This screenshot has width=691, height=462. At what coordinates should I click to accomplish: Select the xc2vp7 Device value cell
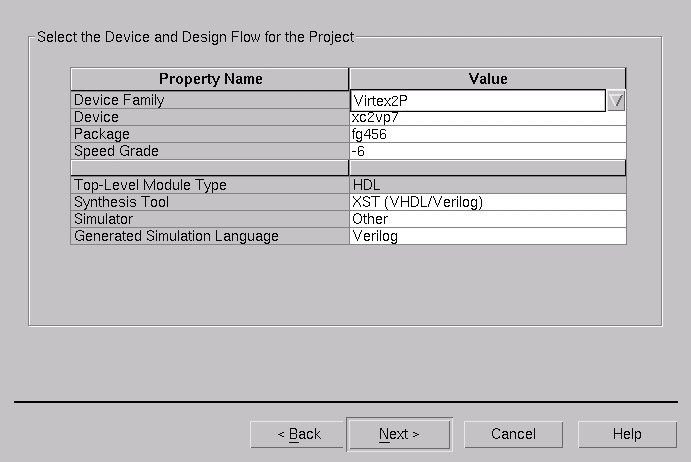click(x=487, y=118)
